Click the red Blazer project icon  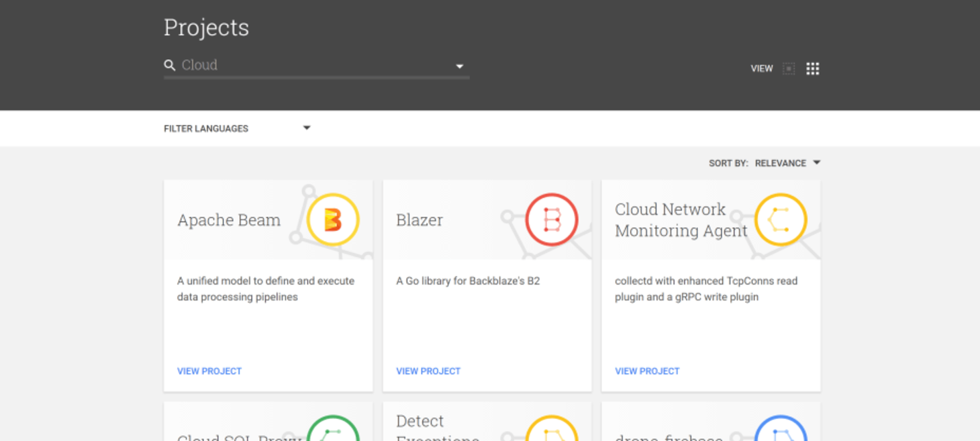coord(552,219)
